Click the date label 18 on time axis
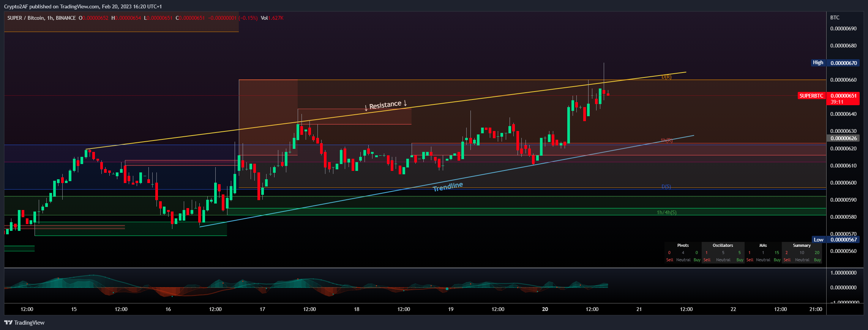Screen dimensions: 868x330 pyautogui.click(x=357, y=309)
